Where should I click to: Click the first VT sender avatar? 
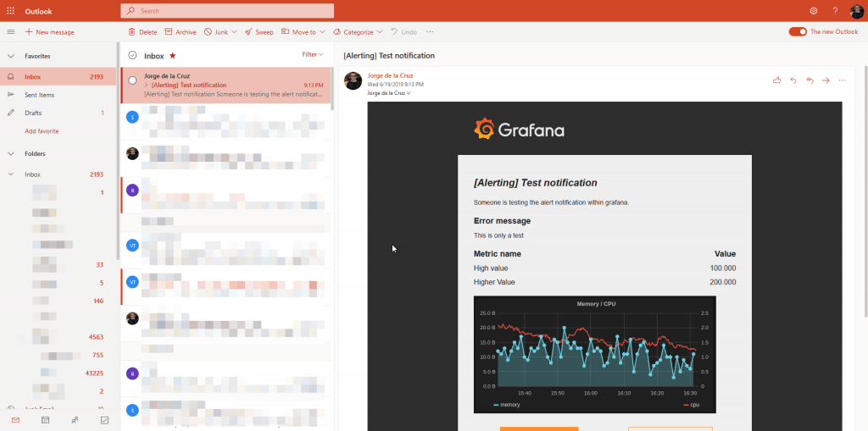pos(132,245)
